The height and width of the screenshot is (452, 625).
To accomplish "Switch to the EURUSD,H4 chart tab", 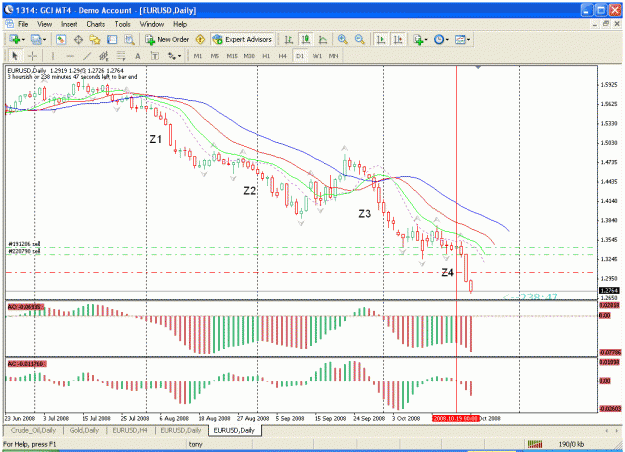I will (130, 430).
